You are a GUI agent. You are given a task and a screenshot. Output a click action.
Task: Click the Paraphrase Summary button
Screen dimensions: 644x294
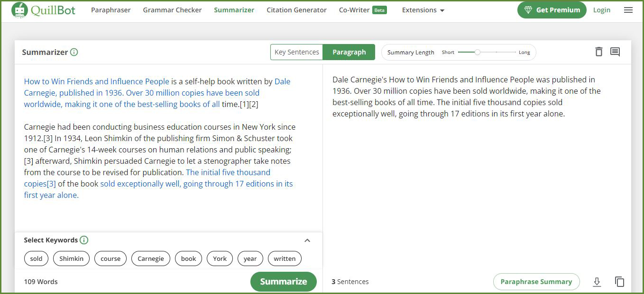point(536,282)
